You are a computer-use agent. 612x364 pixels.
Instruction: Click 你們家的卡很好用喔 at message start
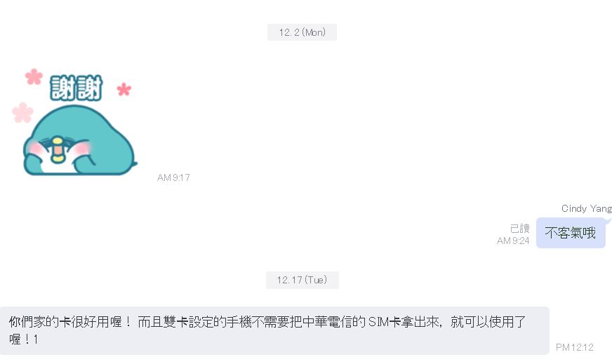[x=65, y=322]
